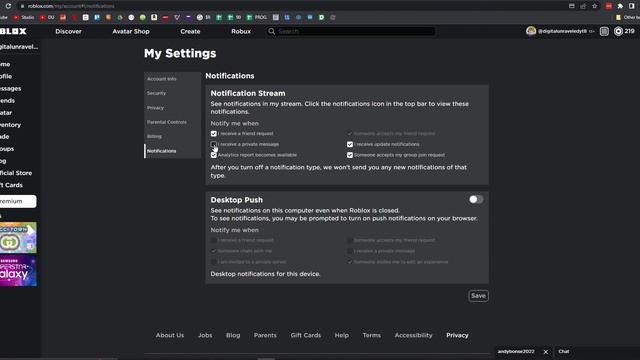The width and height of the screenshot is (640, 360).
Task: Open Gift Cards in left sidebar
Action: [x=11, y=185]
